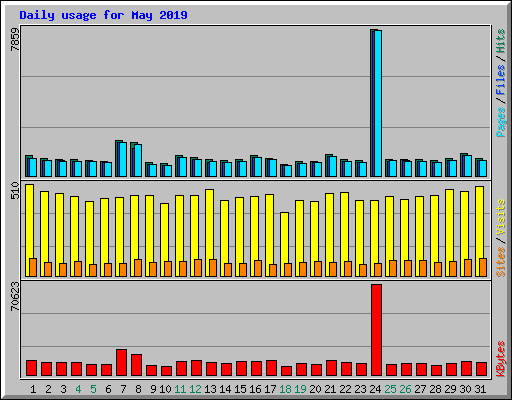Select the cyan hits bar for day 30
Image resolution: width=512 pixels, height=400 pixels.
click(468, 166)
